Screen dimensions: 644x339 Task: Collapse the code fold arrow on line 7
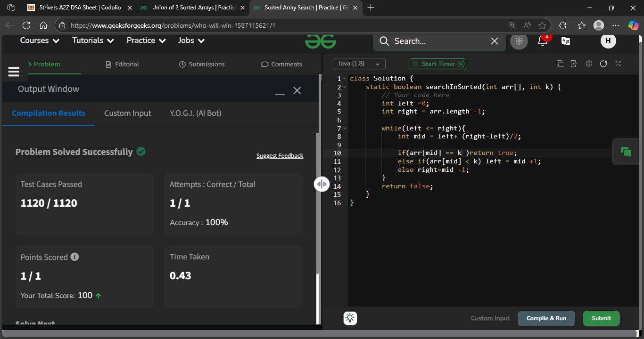[345, 129]
